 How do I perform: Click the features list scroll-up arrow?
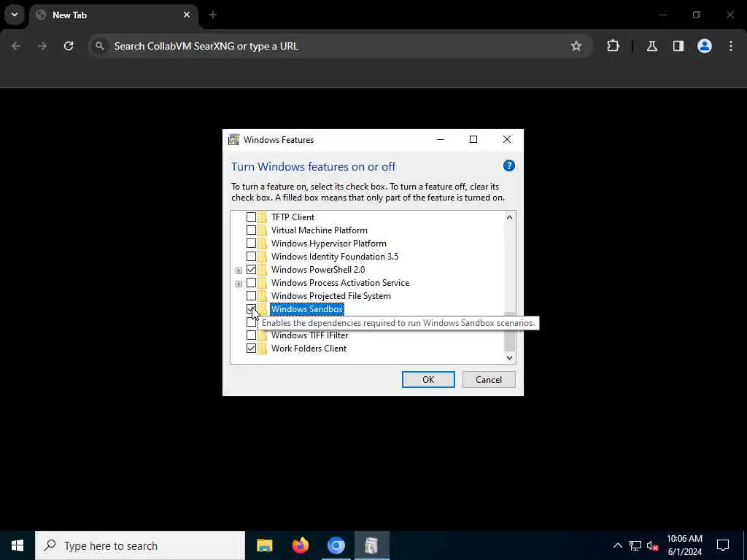pyautogui.click(x=509, y=217)
